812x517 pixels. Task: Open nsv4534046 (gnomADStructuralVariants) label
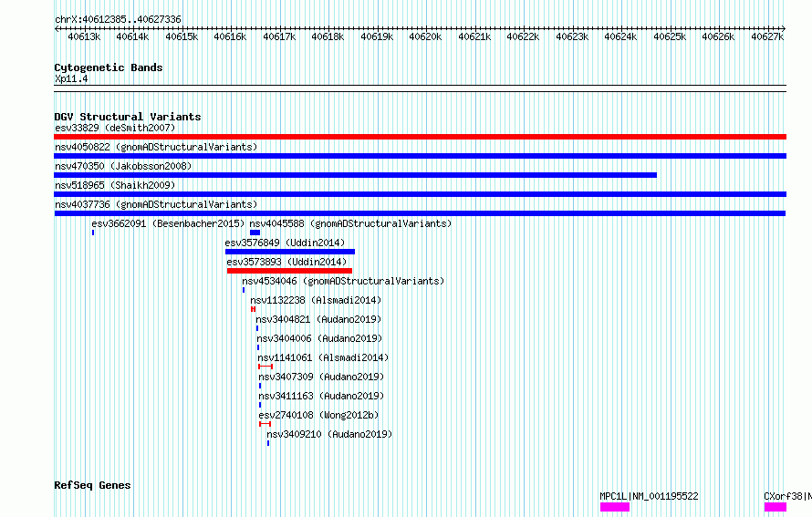tap(343, 281)
